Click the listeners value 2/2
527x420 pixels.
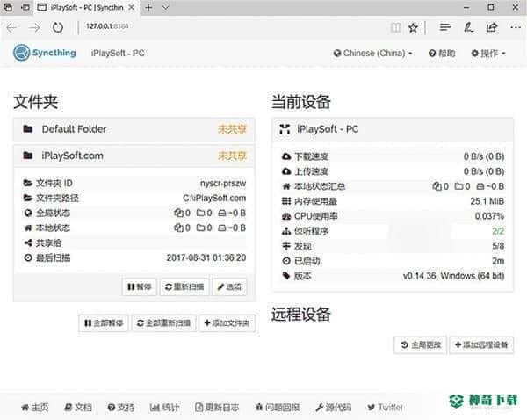pos(498,231)
